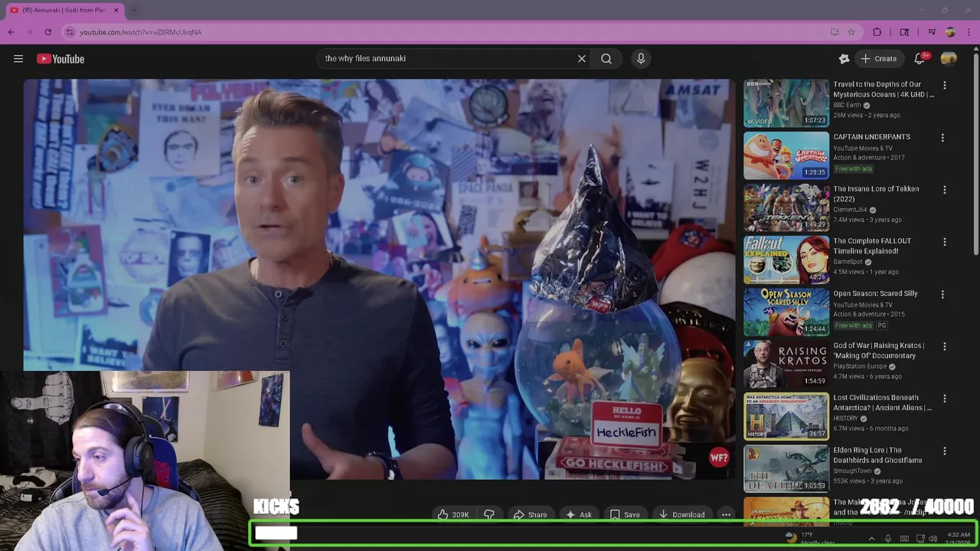980x551 pixels.
Task: Open options for CAPTAIN UNDERPANTS
Action: tap(942, 138)
